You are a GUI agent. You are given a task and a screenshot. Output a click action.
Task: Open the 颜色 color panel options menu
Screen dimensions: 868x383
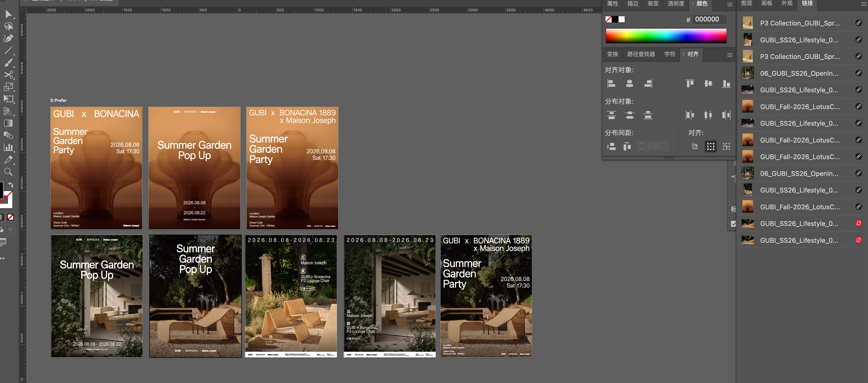730,5
